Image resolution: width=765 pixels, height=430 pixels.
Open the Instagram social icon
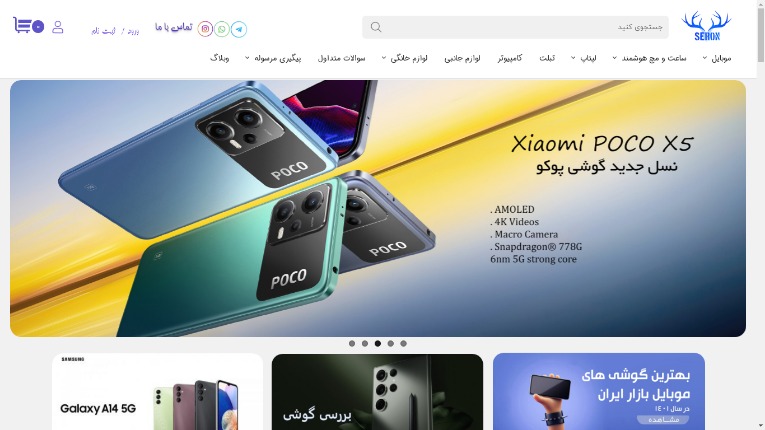coord(205,29)
